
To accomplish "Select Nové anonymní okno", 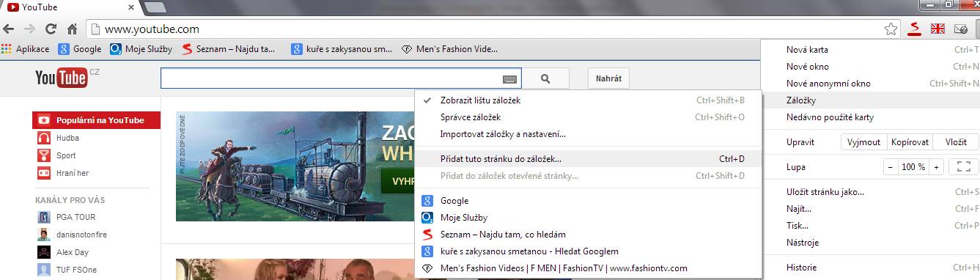I will 871,84.
